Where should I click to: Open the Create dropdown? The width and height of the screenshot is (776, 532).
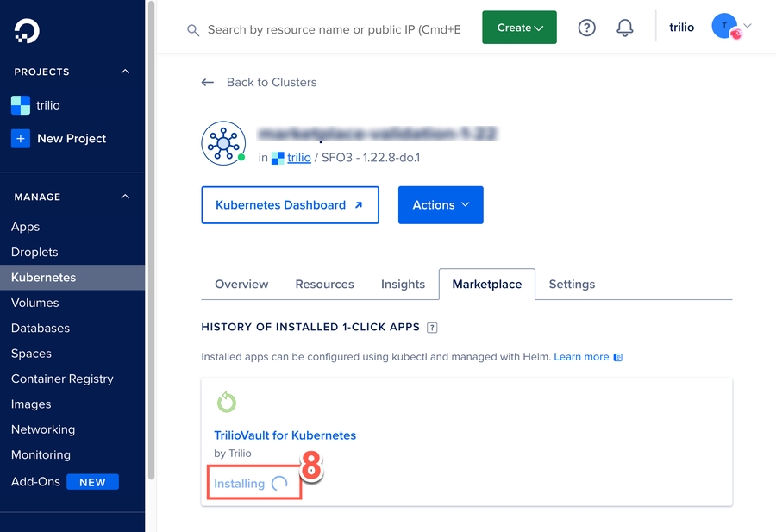point(519,28)
